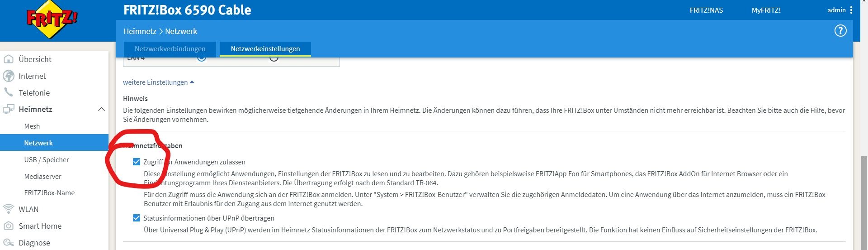Image resolution: width=868 pixels, height=250 pixels.
Task: Collapse the Heimnetz menu chevron
Action: click(101, 109)
